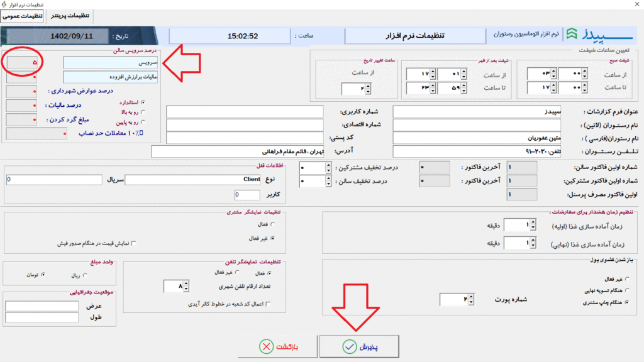Tick اعمال کد شعبه در خطوط کالر آیدی
This screenshot has height=362, width=644.
coord(269,304)
